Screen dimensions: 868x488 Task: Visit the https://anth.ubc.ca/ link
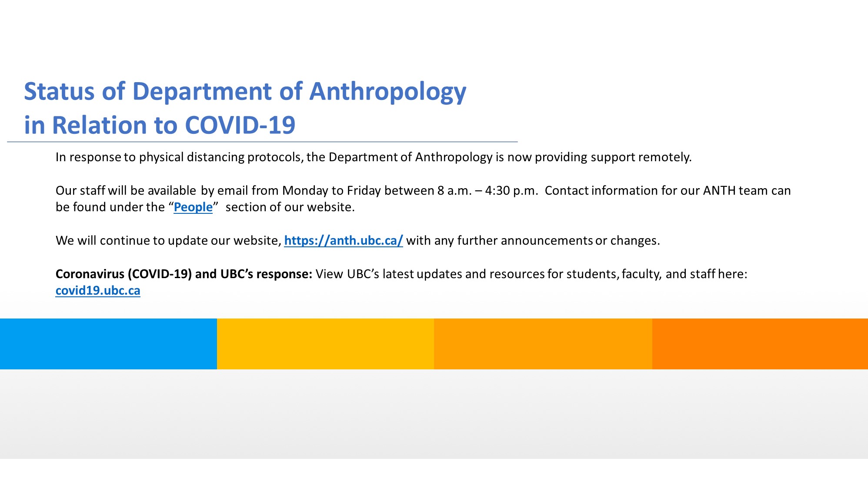click(x=344, y=241)
